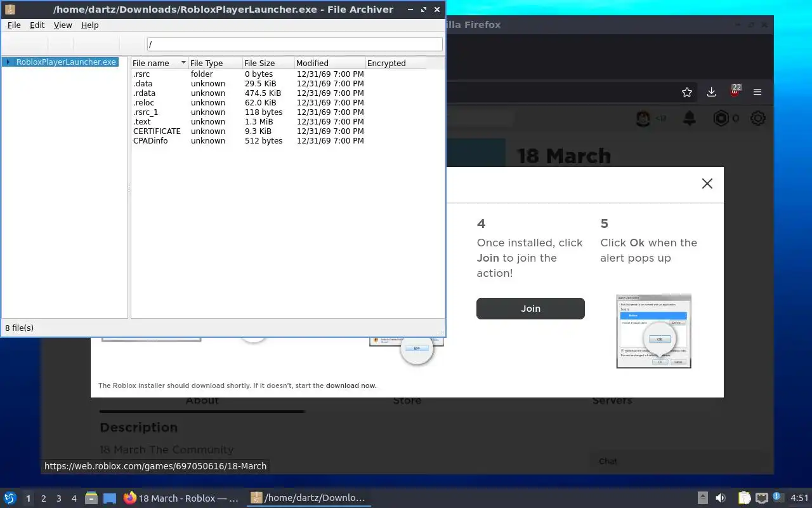Viewport: 812px width, 508px height.
Task: Launch the file manager from the taskbar
Action: click(x=91, y=498)
